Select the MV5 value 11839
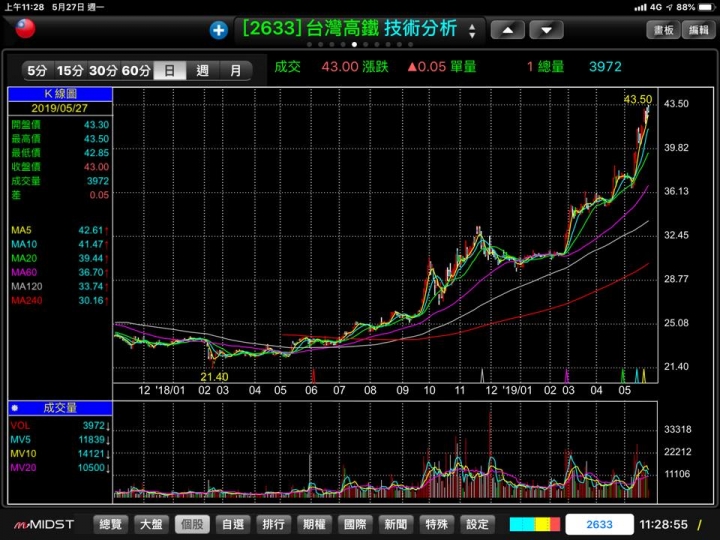Screen dimensions: 720x540 pos(92,439)
